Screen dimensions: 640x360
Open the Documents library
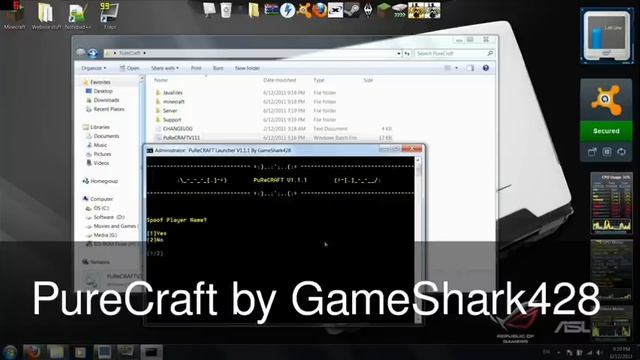point(106,136)
